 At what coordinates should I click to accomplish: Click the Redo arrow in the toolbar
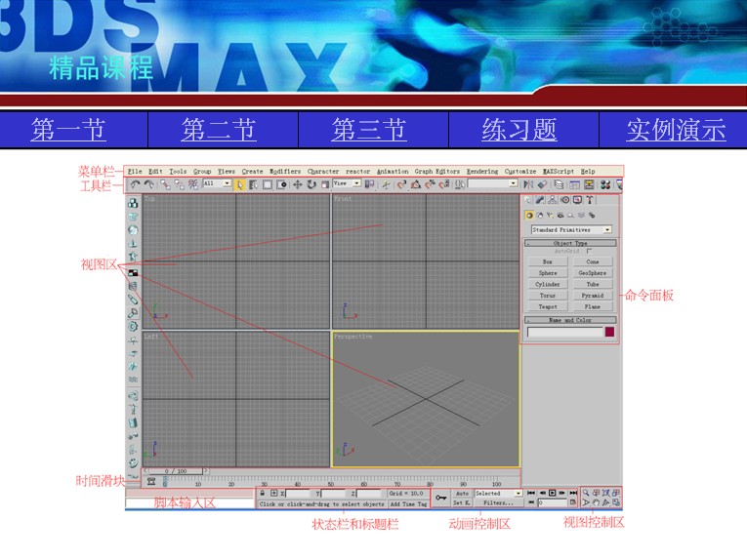point(149,184)
